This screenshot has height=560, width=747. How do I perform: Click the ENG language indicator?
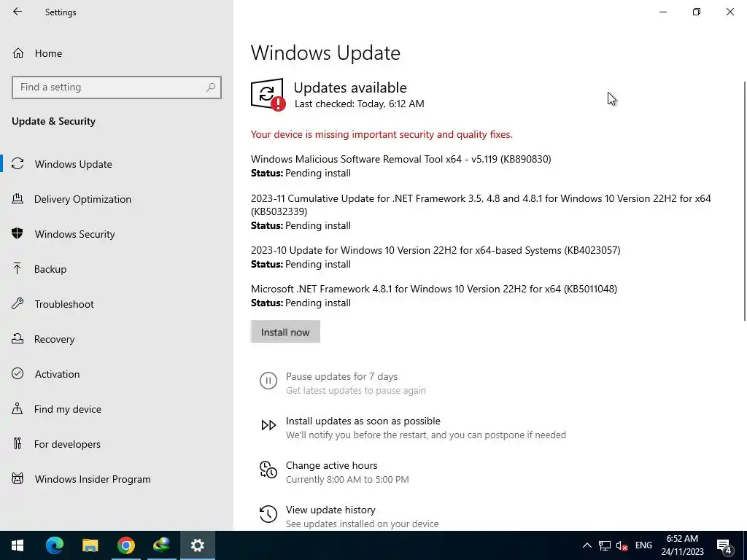[x=643, y=545]
